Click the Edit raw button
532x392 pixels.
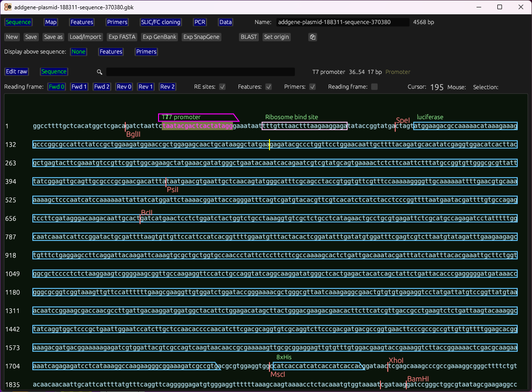point(17,72)
